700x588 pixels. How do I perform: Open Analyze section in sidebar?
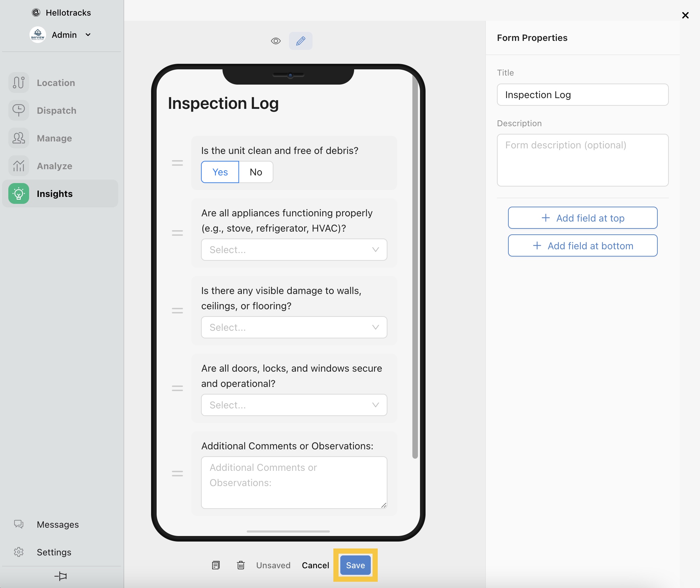click(x=54, y=166)
